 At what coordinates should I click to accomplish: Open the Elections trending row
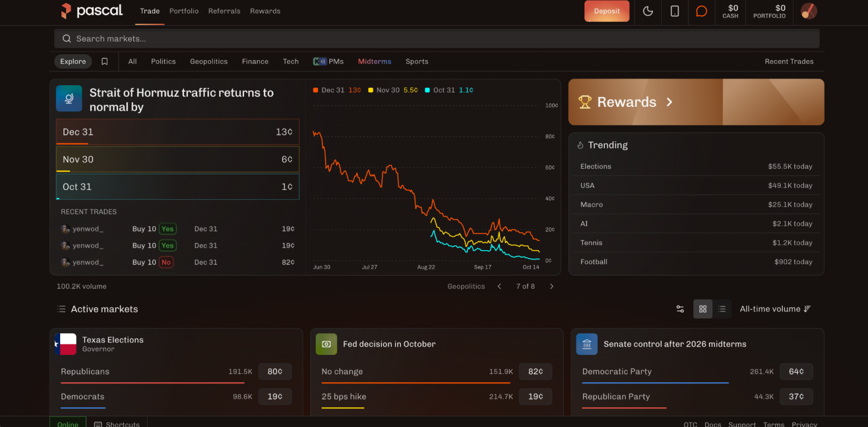pyautogui.click(x=696, y=167)
